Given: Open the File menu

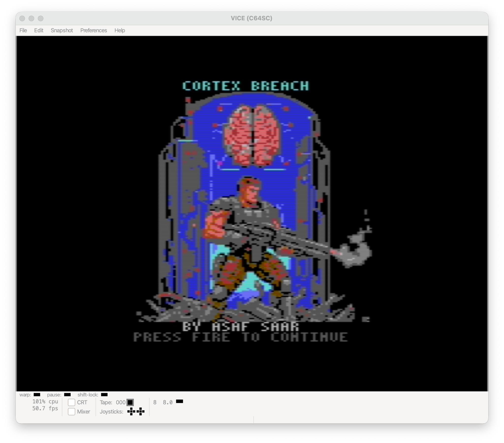Looking at the screenshot, I should (23, 30).
